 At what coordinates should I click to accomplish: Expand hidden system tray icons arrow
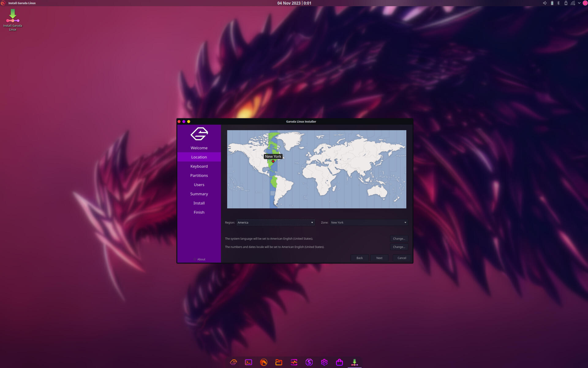click(x=579, y=3)
